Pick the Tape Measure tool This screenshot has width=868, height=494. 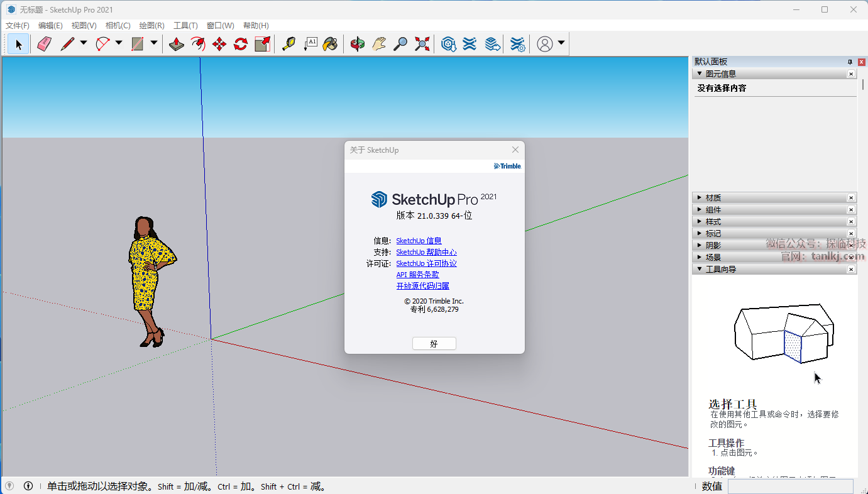click(288, 44)
